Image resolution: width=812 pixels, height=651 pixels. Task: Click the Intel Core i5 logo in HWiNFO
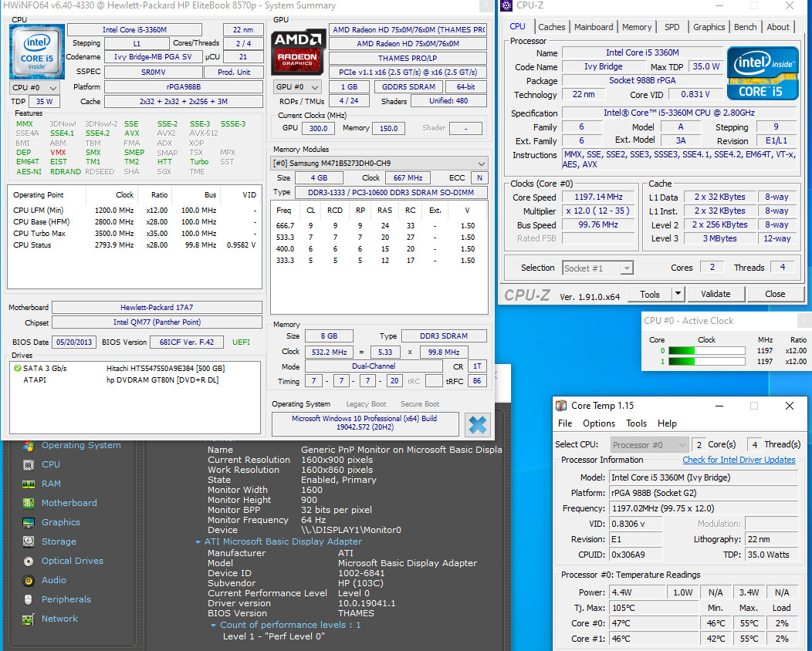click(x=37, y=51)
